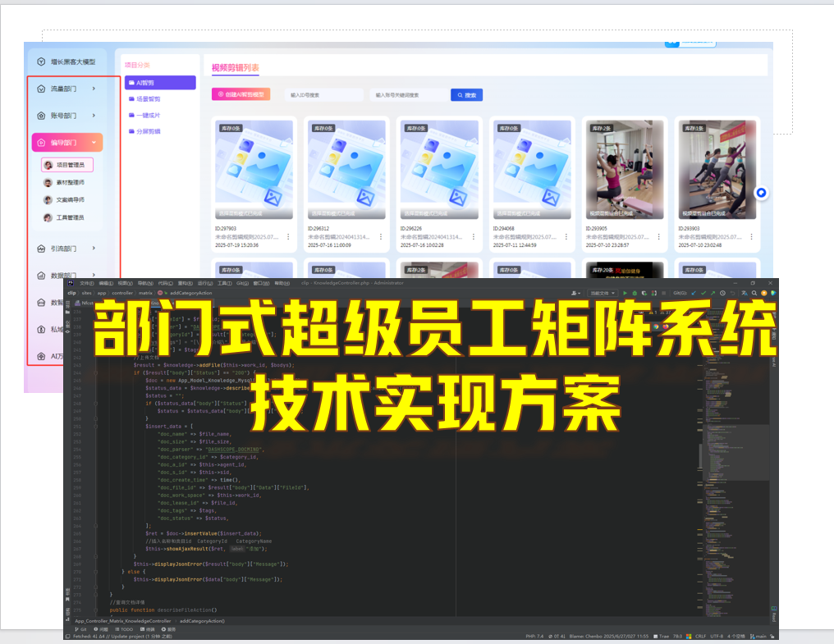Open the Git tool window tab
Screen dimensions: 834x644
[80, 629]
